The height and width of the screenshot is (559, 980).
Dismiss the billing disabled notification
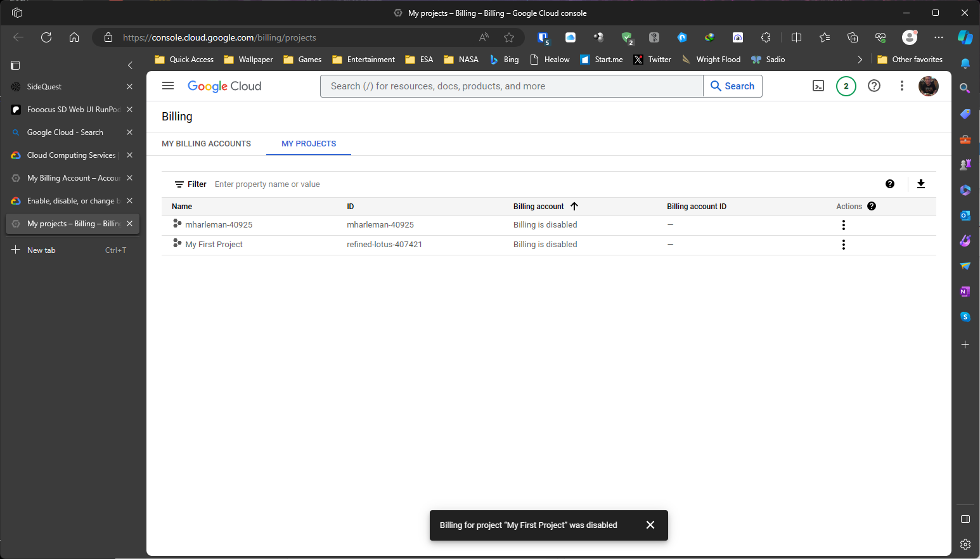(x=650, y=525)
